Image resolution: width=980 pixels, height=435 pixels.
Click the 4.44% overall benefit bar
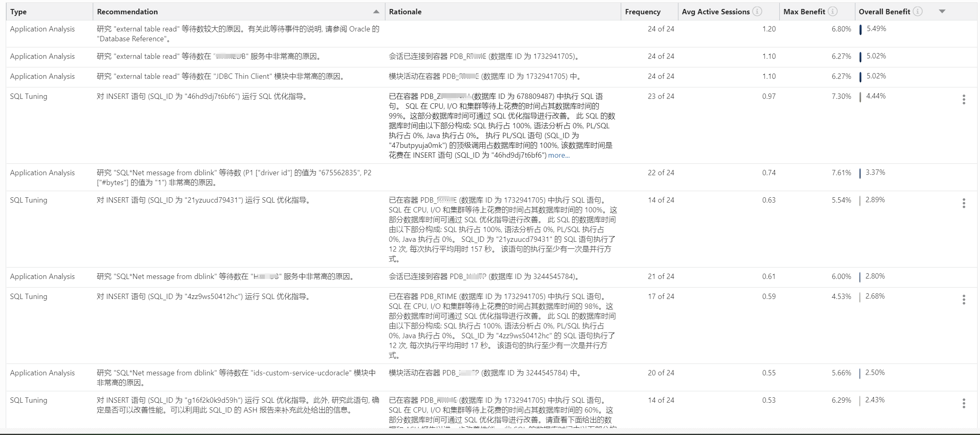click(x=860, y=97)
